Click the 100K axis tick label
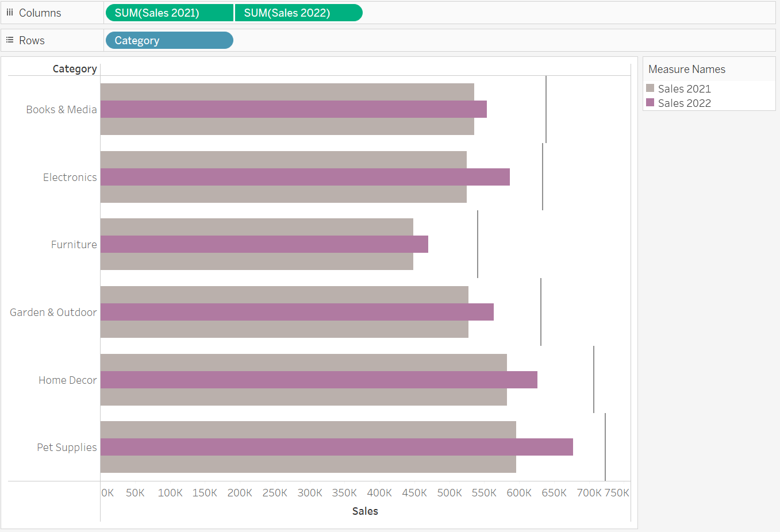The height and width of the screenshot is (532, 780). click(170, 492)
